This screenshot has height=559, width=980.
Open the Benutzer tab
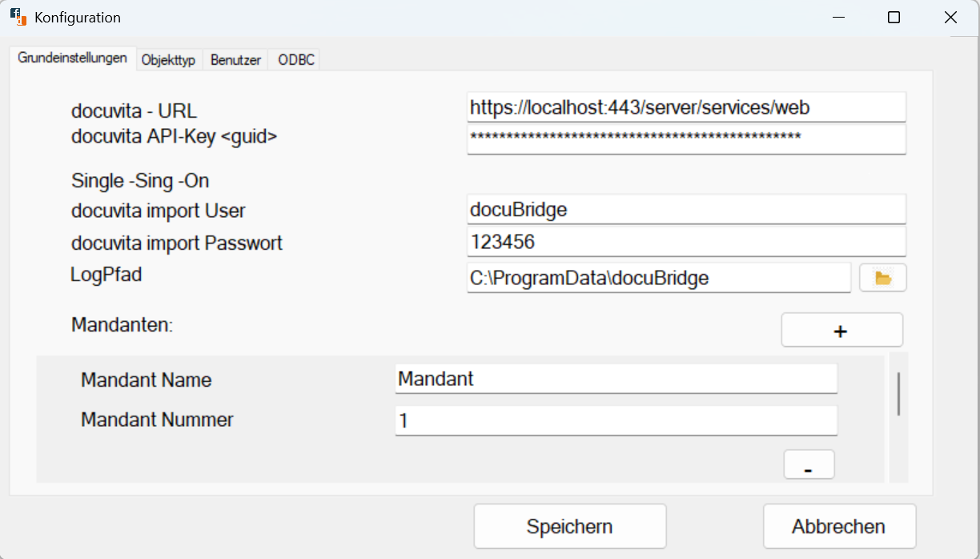235,59
